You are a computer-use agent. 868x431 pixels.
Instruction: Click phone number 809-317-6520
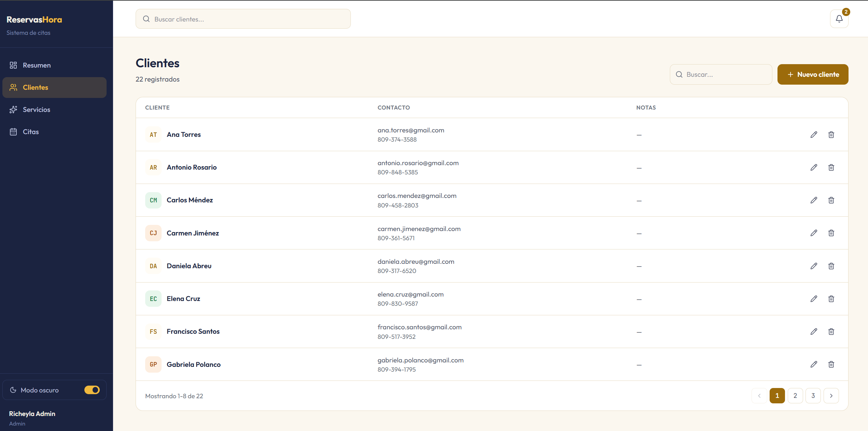tap(397, 271)
